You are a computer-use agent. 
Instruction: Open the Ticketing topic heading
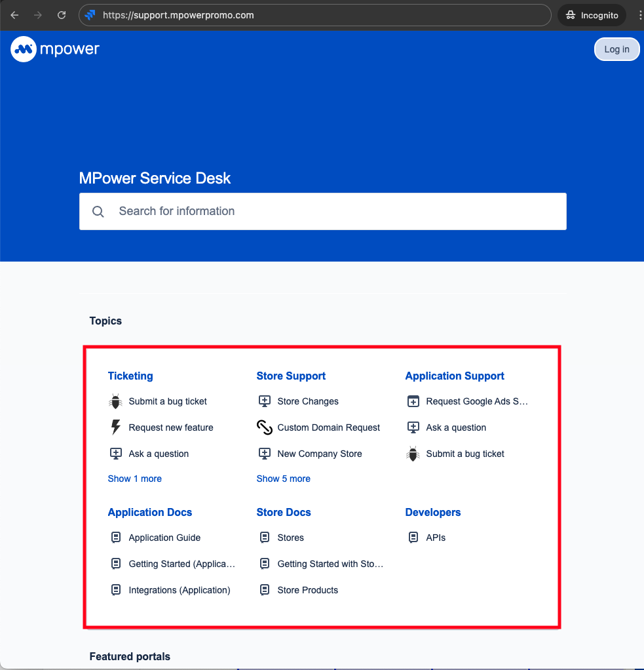tap(130, 376)
